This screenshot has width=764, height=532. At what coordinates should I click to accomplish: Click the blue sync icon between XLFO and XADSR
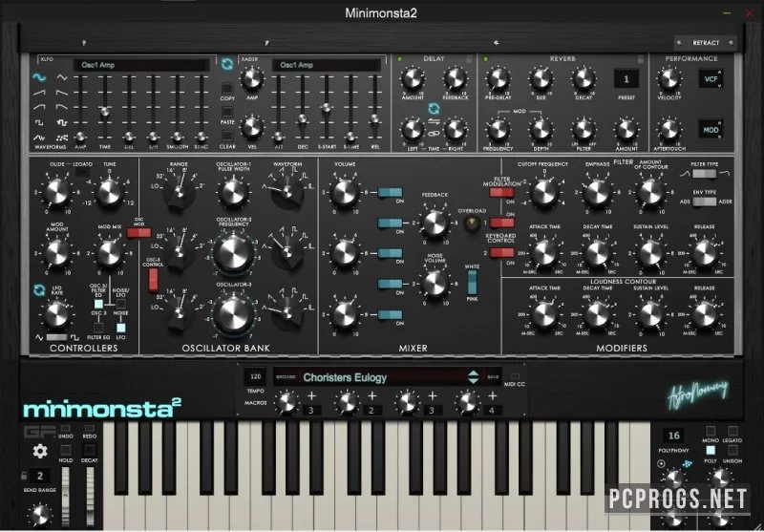(x=227, y=64)
